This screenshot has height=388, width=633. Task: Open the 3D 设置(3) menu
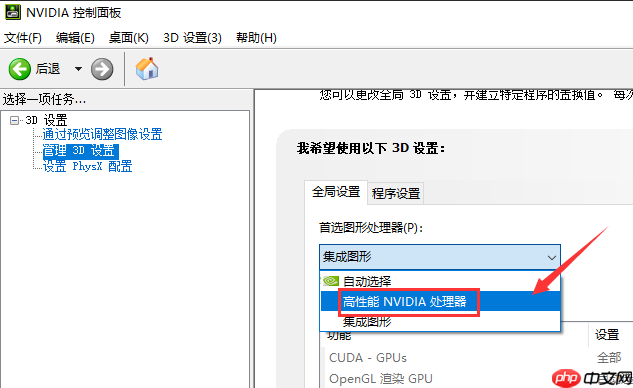[192, 38]
